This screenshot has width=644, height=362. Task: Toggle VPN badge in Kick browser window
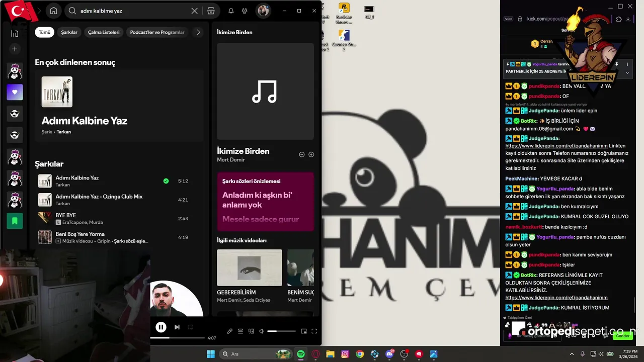[x=508, y=19]
